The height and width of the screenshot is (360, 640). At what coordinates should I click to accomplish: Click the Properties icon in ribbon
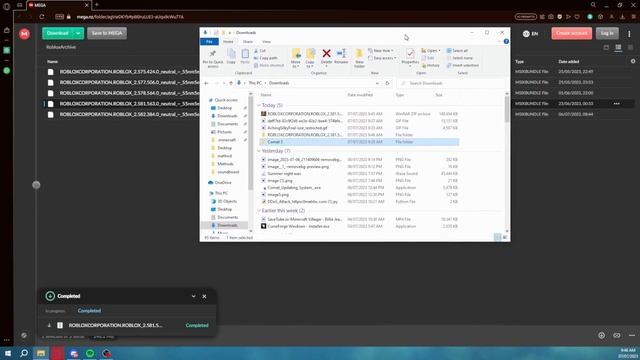(x=410, y=56)
